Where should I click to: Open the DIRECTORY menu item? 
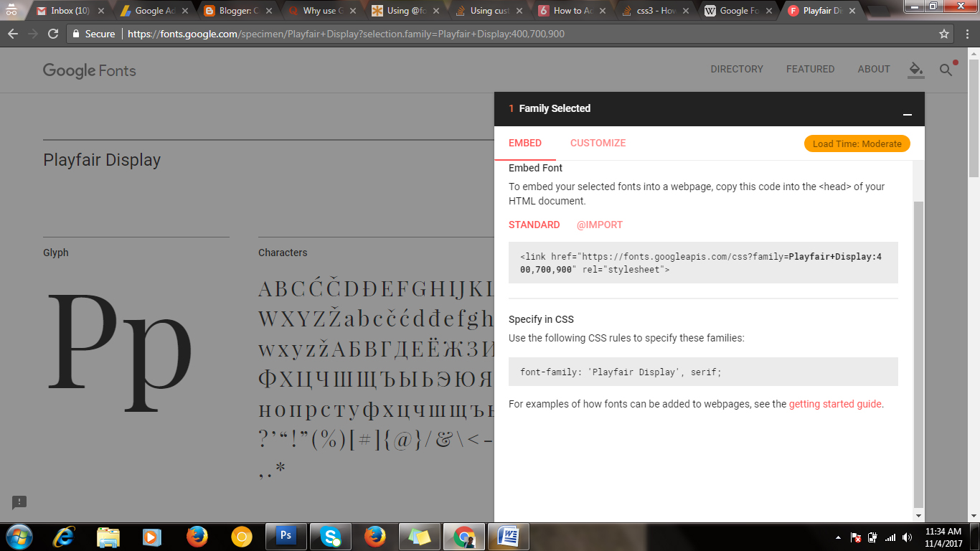click(x=737, y=69)
